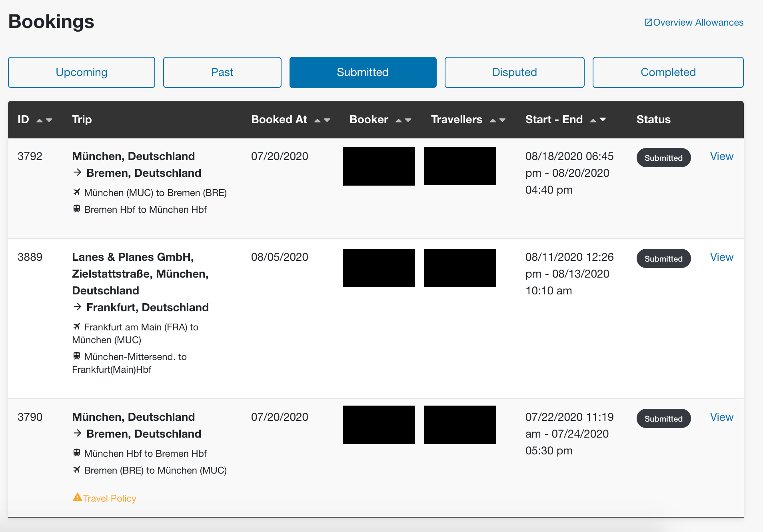The height and width of the screenshot is (532, 763).
Task: Click the train icon for München Hbf to Bremen Hbf
Action: [x=77, y=453]
